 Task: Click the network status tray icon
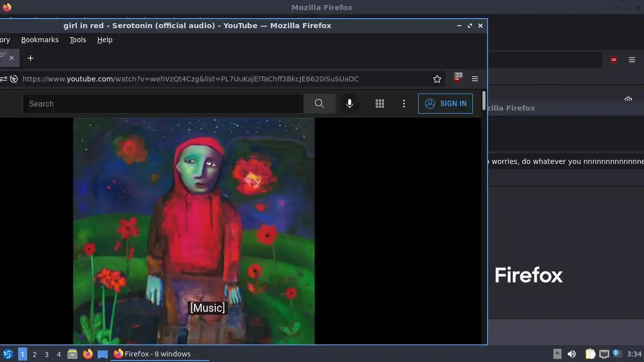(x=604, y=354)
